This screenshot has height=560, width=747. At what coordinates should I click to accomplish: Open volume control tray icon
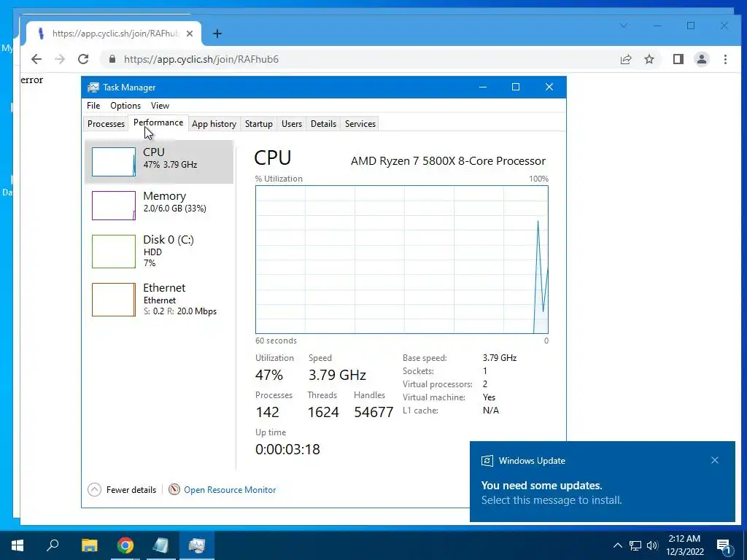tap(652, 545)
